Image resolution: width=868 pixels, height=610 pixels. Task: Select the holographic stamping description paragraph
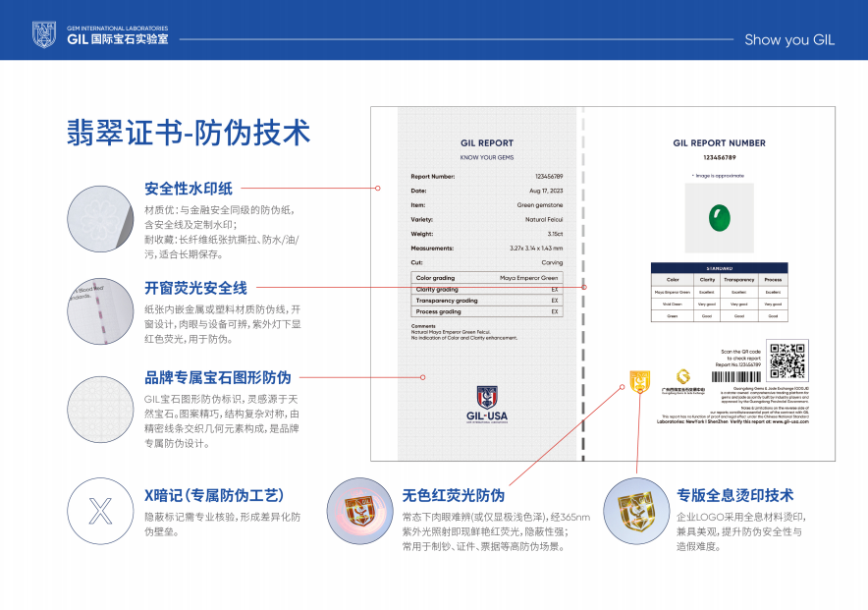[x=741, y=532]
